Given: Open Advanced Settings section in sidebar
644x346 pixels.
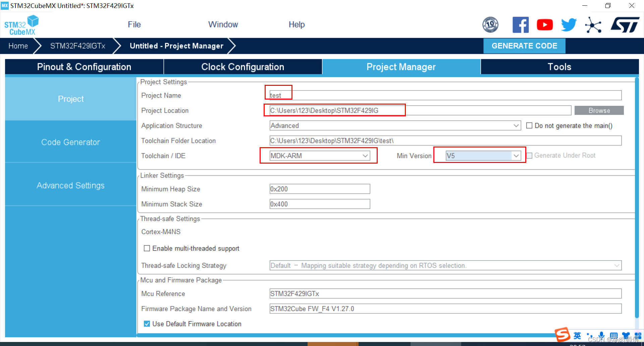Looking at the screenshot, I should (71, 185).
